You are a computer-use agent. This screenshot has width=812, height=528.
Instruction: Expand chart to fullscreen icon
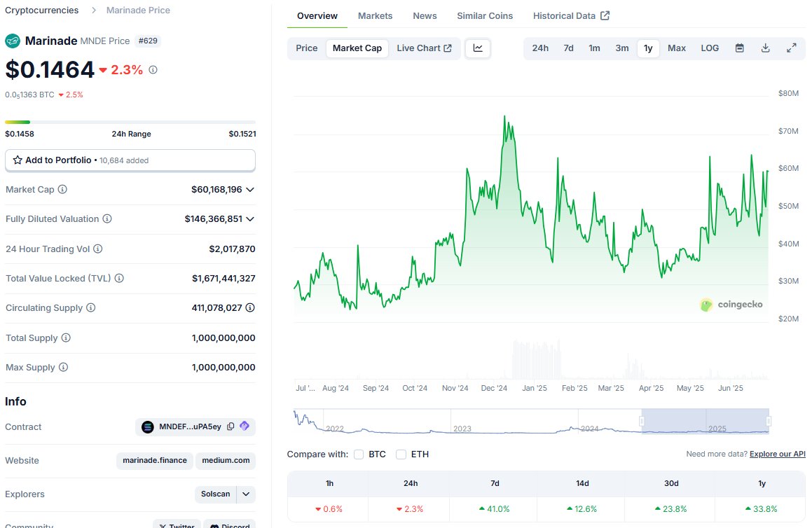[x=791, y=48]
